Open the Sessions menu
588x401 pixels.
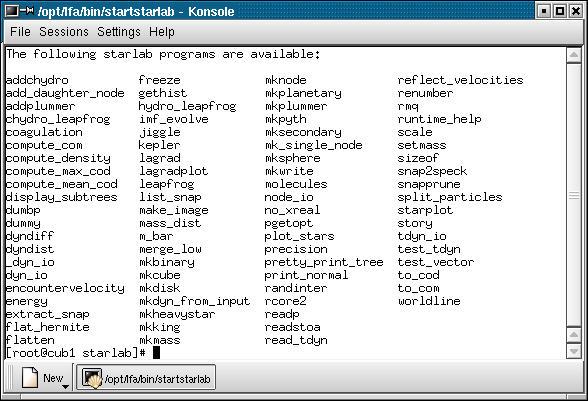click(x=64, y=32)
